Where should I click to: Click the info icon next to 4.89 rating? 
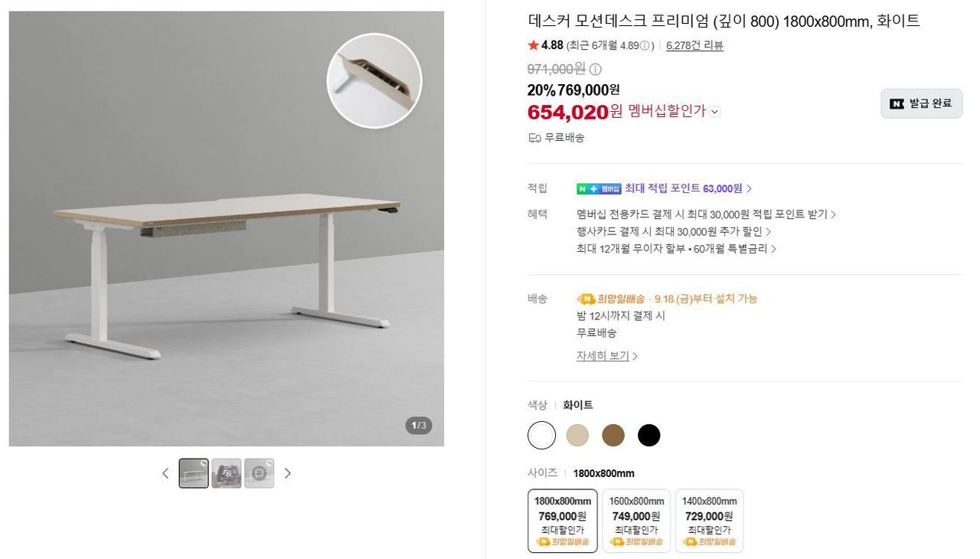(645, 46)
